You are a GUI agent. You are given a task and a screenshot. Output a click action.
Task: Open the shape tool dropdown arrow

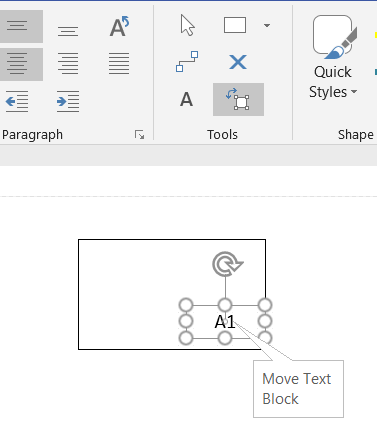click(267, 25)
